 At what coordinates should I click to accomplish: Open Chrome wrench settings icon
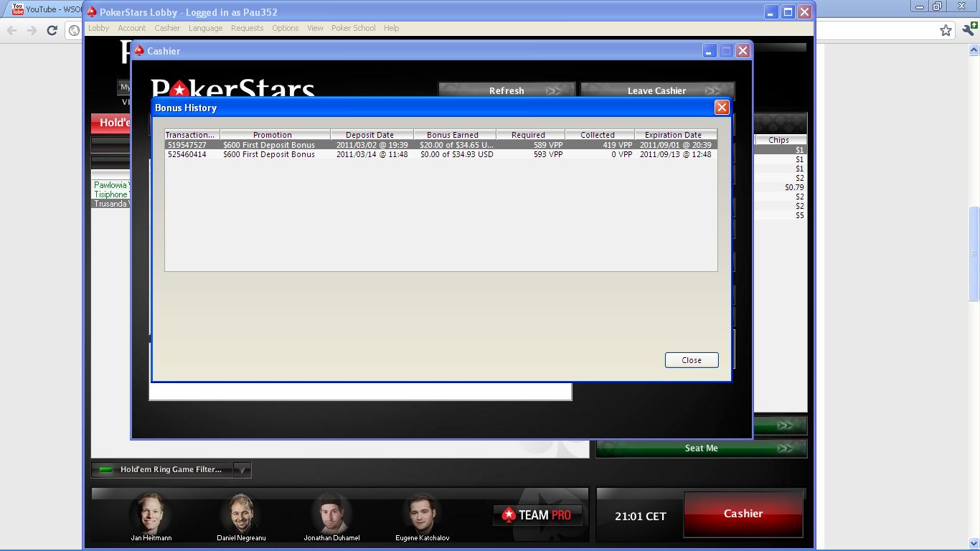point(969,30)
